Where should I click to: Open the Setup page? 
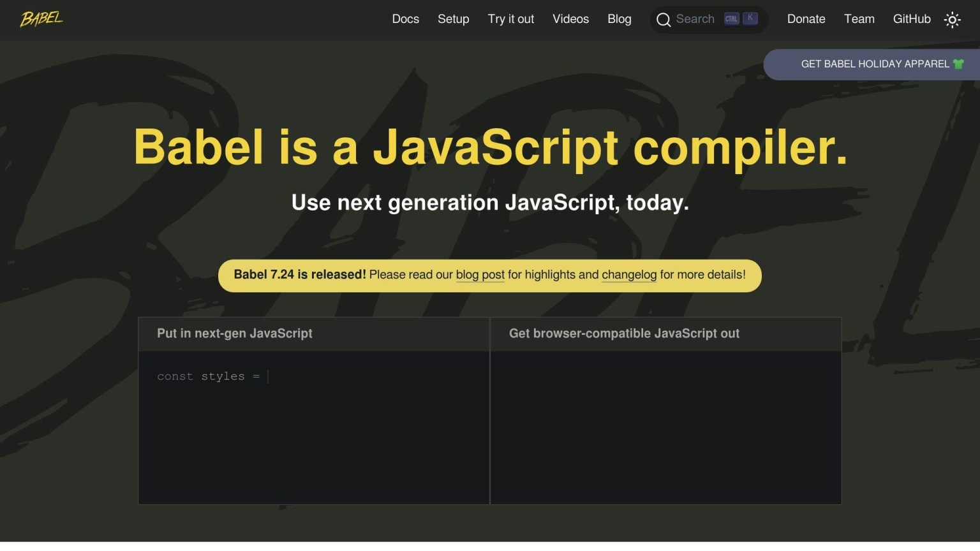[454, 19]
